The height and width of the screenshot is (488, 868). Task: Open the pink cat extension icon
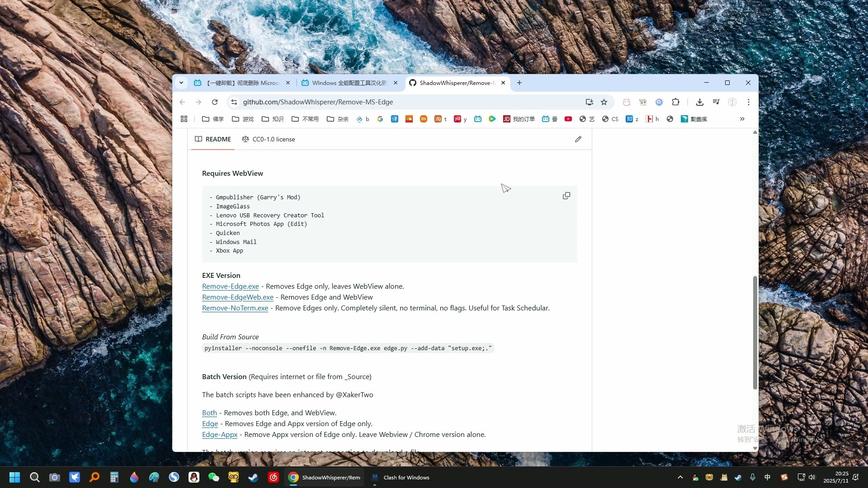click(x=627, y=102)
